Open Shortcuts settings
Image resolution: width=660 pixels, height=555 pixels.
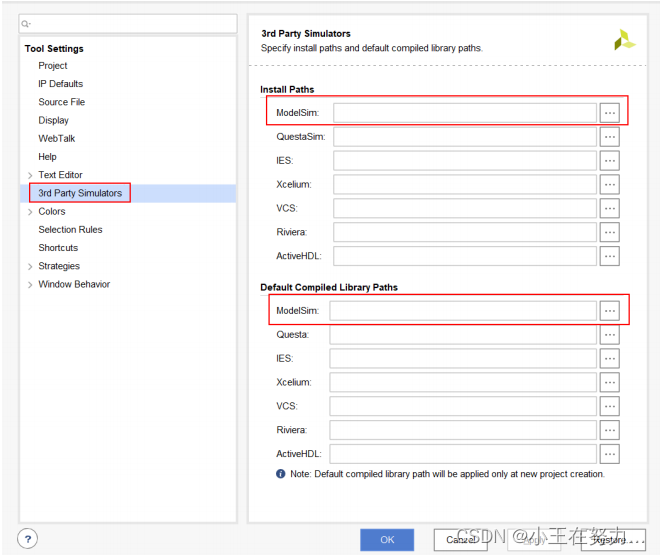coord(58,247)
